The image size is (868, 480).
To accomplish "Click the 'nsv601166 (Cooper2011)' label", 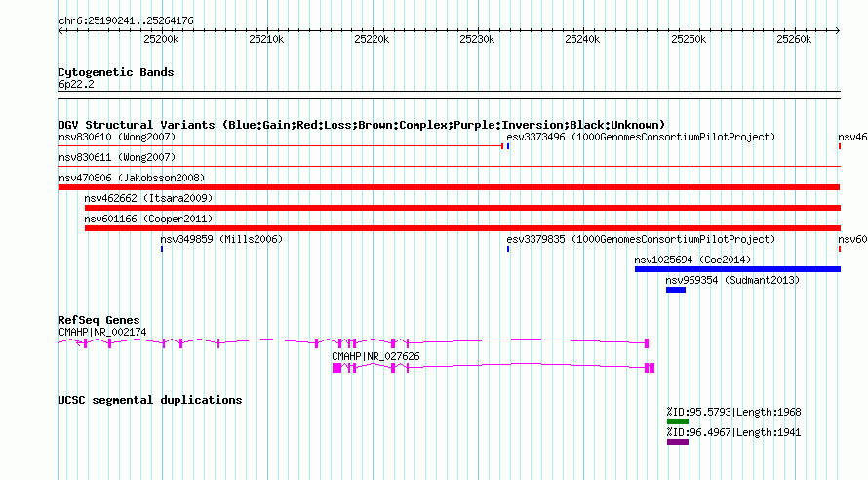I will [148, 220].
